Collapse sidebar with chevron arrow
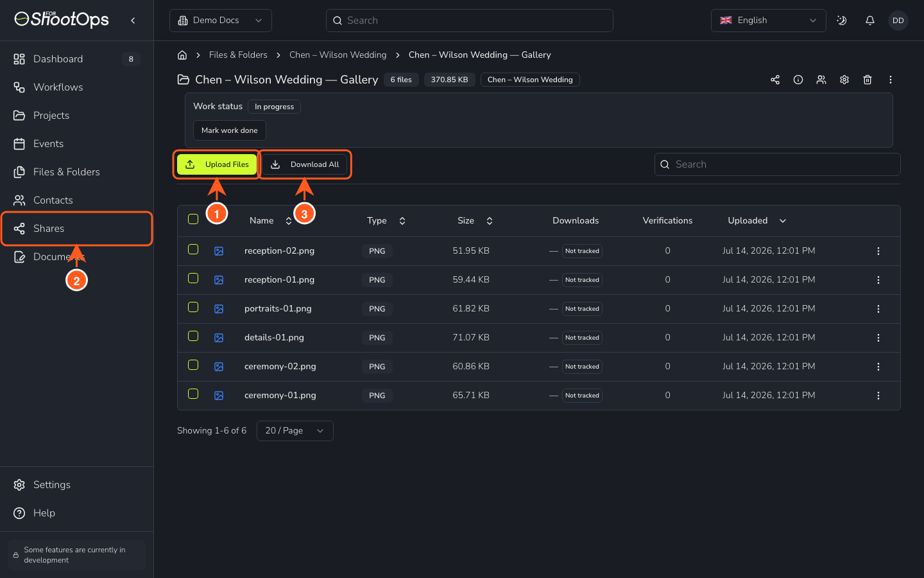The width and height of the screenshot is (924, 578). pos(133,21)
